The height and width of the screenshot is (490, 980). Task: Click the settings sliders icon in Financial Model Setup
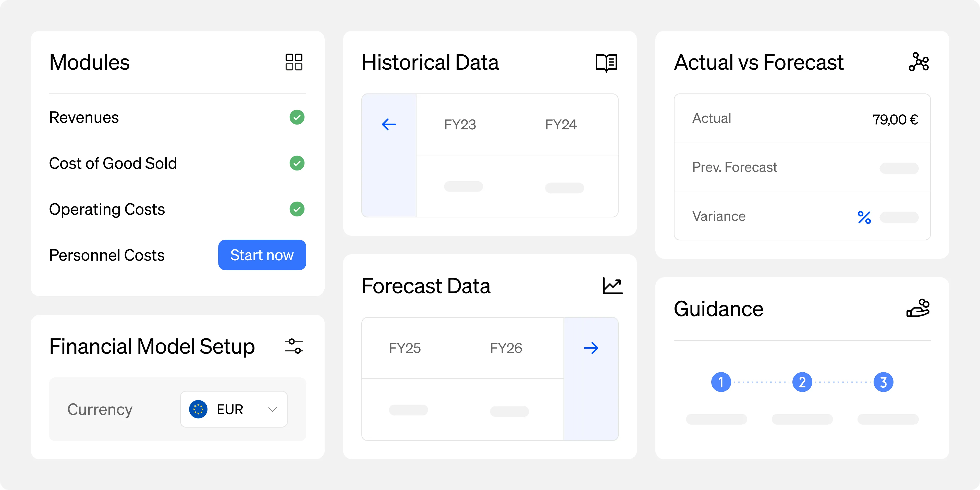tap(294, 346)
